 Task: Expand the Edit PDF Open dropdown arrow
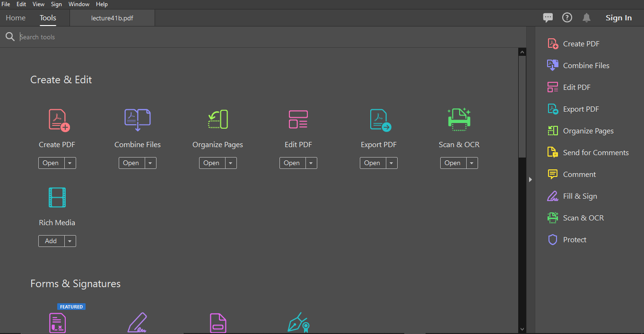pos(311,163)
